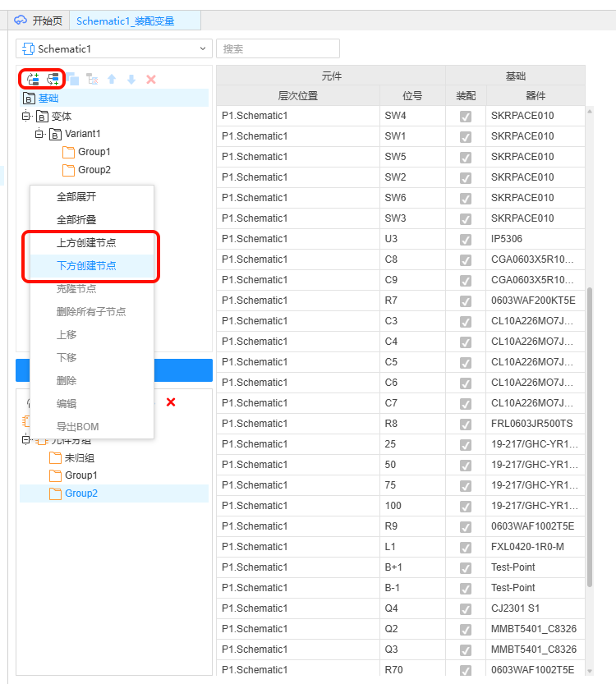Toggle the assembly checkbox for C8
This screenshot has height=684, width=616.
(x=466, y=260)
